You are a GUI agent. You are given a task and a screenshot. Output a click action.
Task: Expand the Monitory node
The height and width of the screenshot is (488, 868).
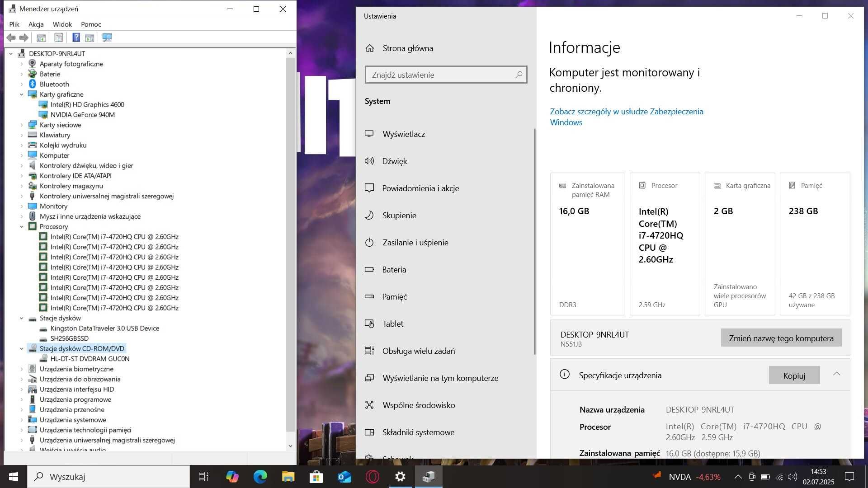click(x=21, y=206)
